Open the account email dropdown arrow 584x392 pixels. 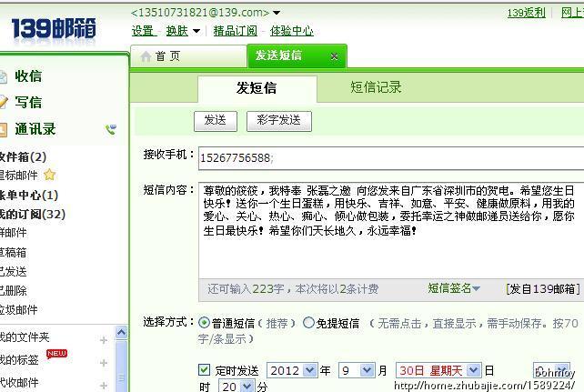277,13
